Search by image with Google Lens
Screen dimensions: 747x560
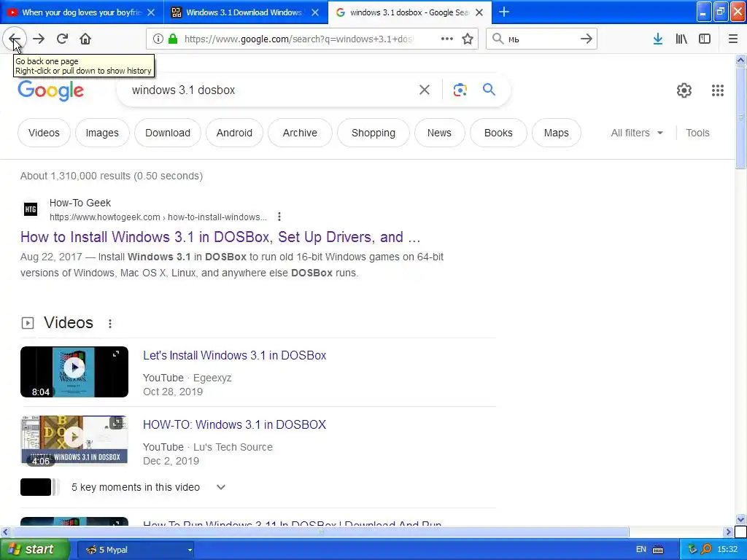click(460, 90)
